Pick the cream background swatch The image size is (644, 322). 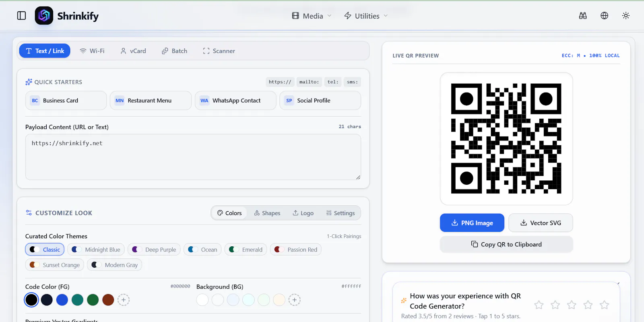coord(279,300)
